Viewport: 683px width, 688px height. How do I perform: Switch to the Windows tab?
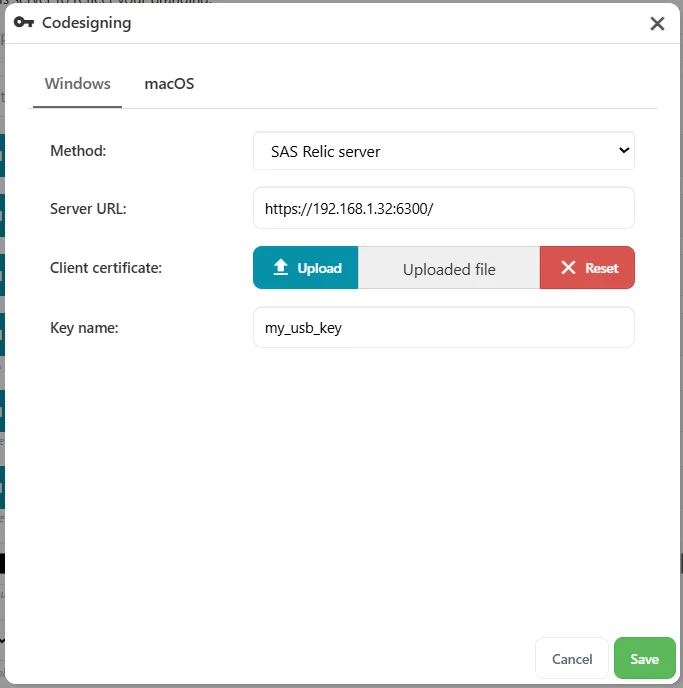tap(77, 84)
